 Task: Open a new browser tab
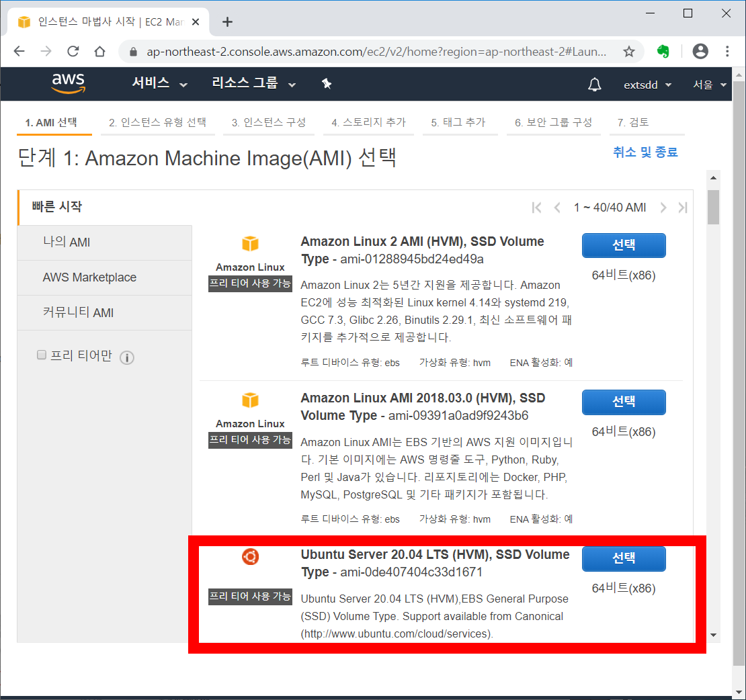[x=227, y=22]
